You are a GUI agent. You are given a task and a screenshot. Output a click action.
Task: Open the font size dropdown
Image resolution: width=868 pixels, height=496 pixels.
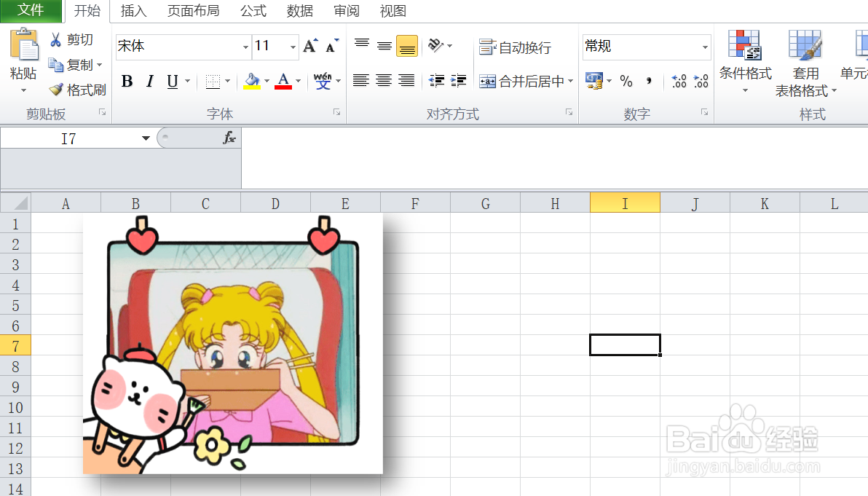[x=293, y=47]
